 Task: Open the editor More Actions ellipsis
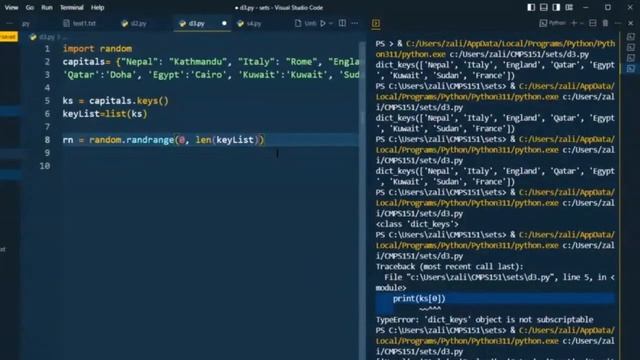pyautogui.click(x=355, y=23)
